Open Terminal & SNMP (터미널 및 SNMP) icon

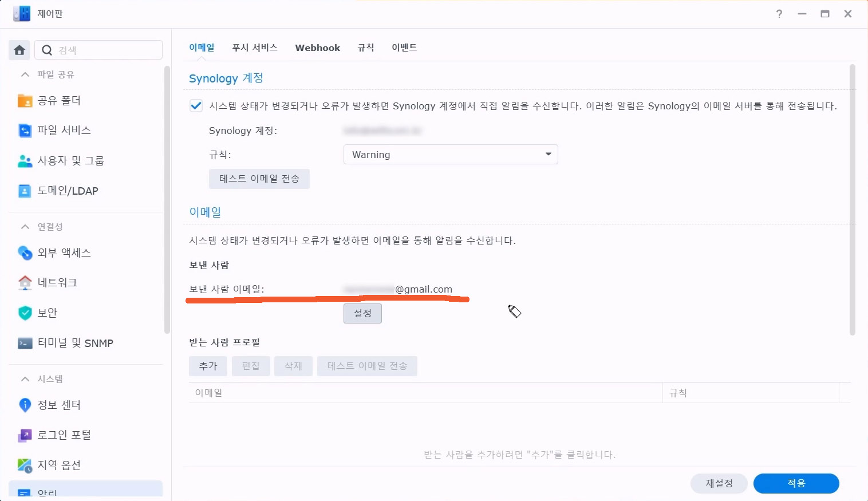(x=25, y=343)
